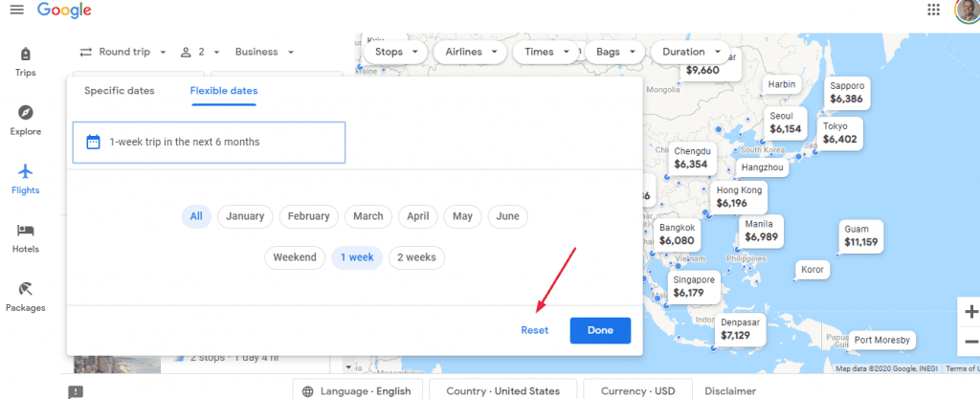The width and height of the screenshot is (980, 399).
Task: Change Language English setting
Action: coord(358,391)
